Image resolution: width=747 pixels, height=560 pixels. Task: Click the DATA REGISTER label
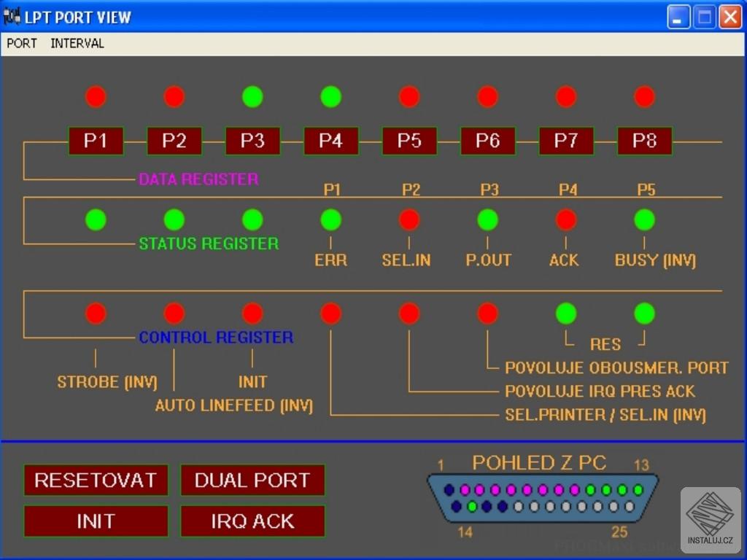(x=198, y=179)
